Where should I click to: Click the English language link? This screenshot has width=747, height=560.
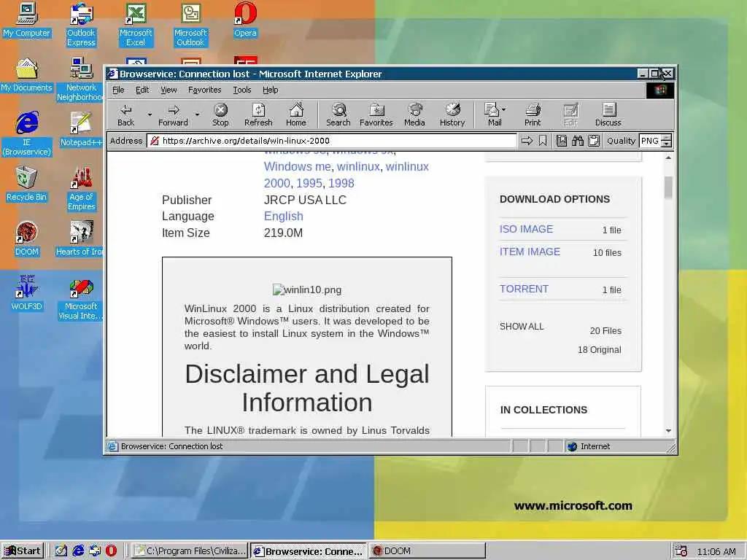[x=284, y=216]
